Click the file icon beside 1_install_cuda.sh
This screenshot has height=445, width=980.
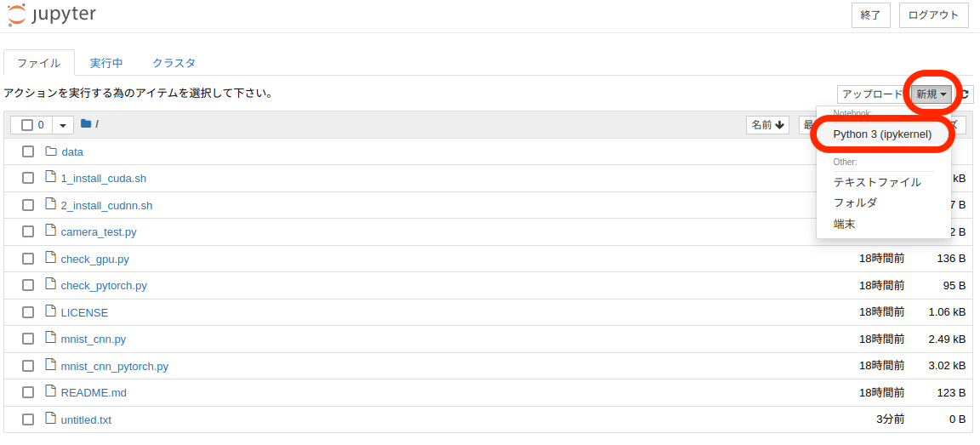(x=51, y=178)
